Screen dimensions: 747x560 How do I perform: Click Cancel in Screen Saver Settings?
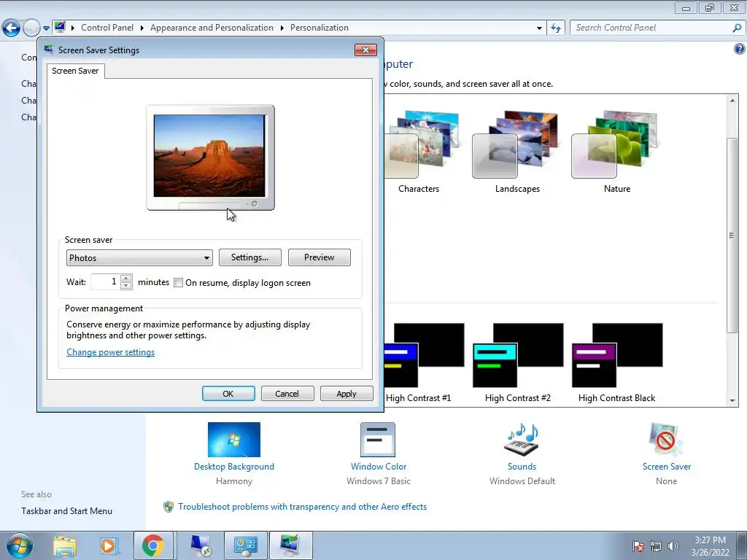287,394
